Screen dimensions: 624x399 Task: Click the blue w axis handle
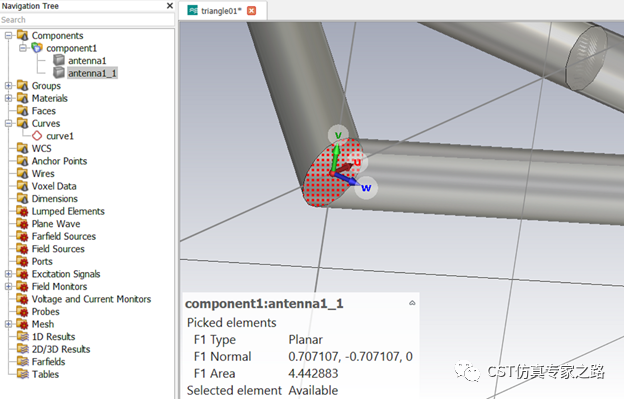coord(366,188)
